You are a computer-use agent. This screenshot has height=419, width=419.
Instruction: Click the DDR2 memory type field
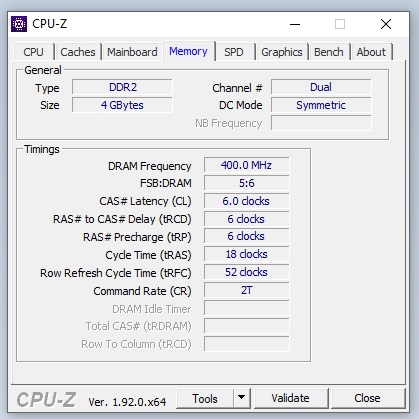pos(122,87)
